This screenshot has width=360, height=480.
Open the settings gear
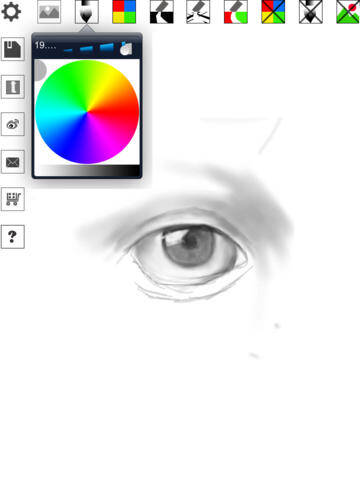point(11,12)
